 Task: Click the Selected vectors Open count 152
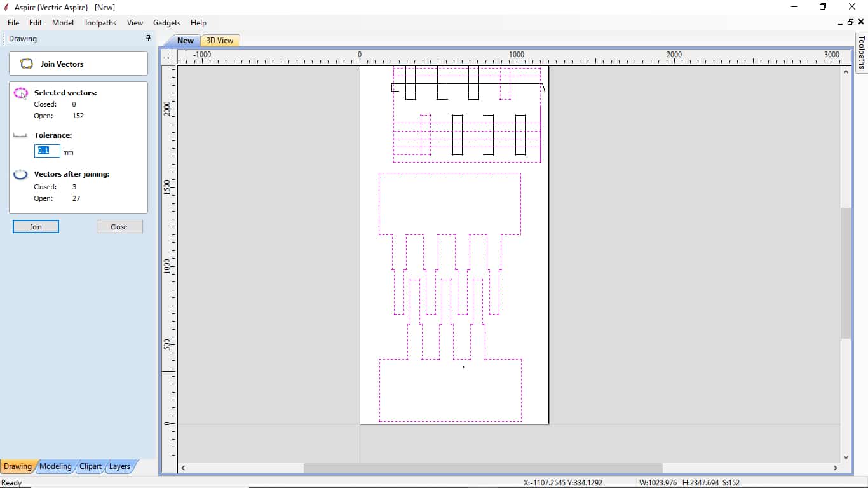tap(78, 116)
